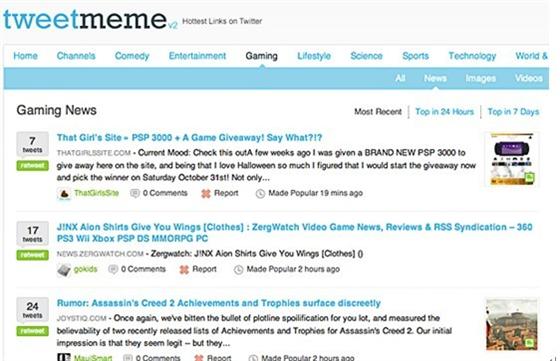Click gokids user avatar icon
The height and width of the screenshot is (361, 560).
[x=64, y=270]
